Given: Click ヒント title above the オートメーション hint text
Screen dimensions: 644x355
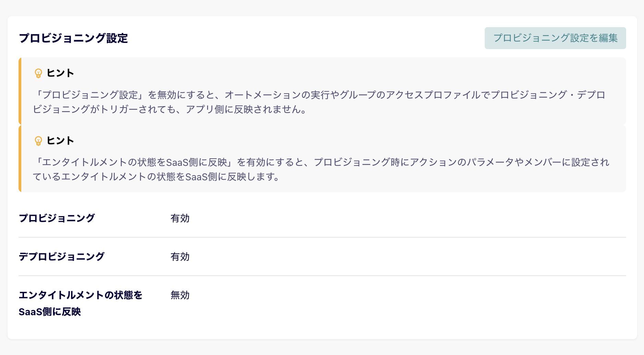Looking at the screenshot, I should [x=60, y=73].
